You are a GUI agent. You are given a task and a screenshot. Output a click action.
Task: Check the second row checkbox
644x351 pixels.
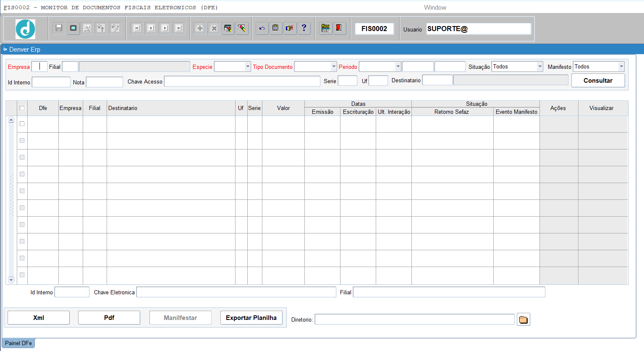pos(22,141)
